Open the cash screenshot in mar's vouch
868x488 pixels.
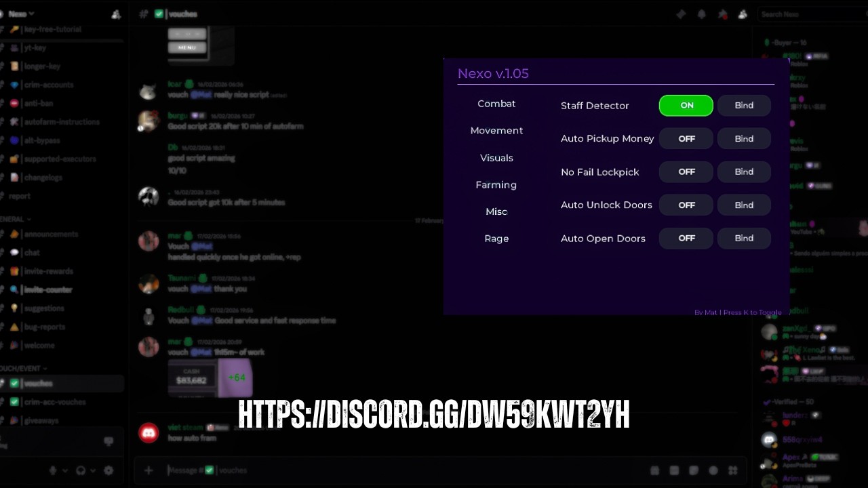[210, 378]
